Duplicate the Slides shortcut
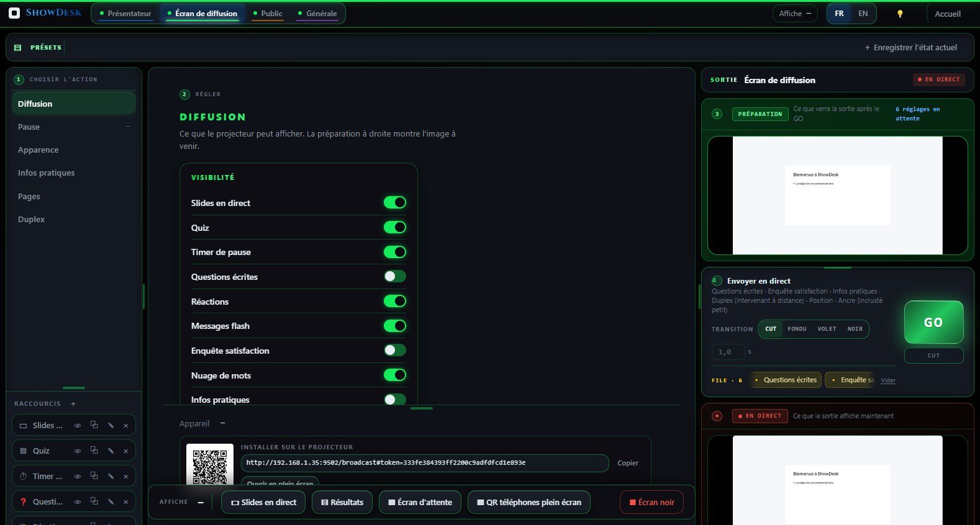Screen dimensions: 980x525 click(x=94, y=425)
